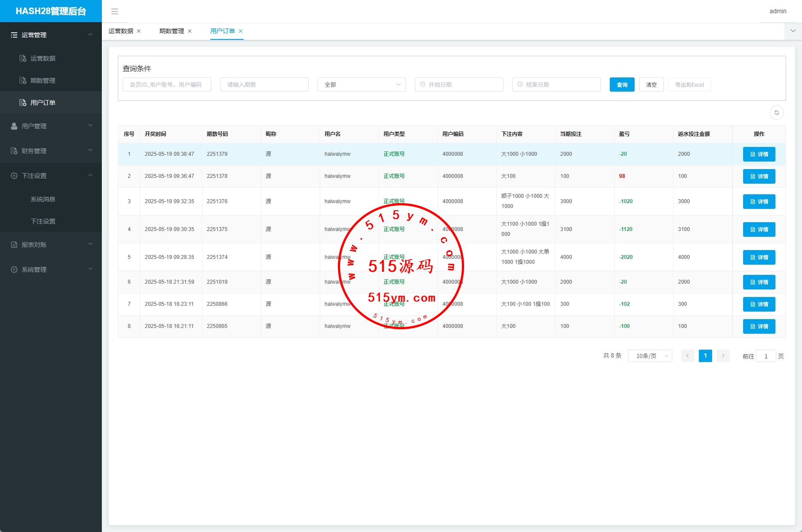Expand the 用户管理 sidebar section
802x532 pixels.
point(51,126)
